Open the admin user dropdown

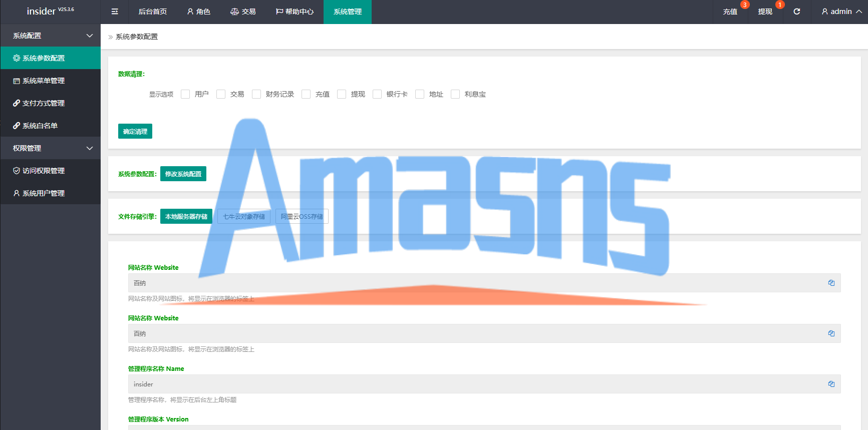(x=841, y=12)
